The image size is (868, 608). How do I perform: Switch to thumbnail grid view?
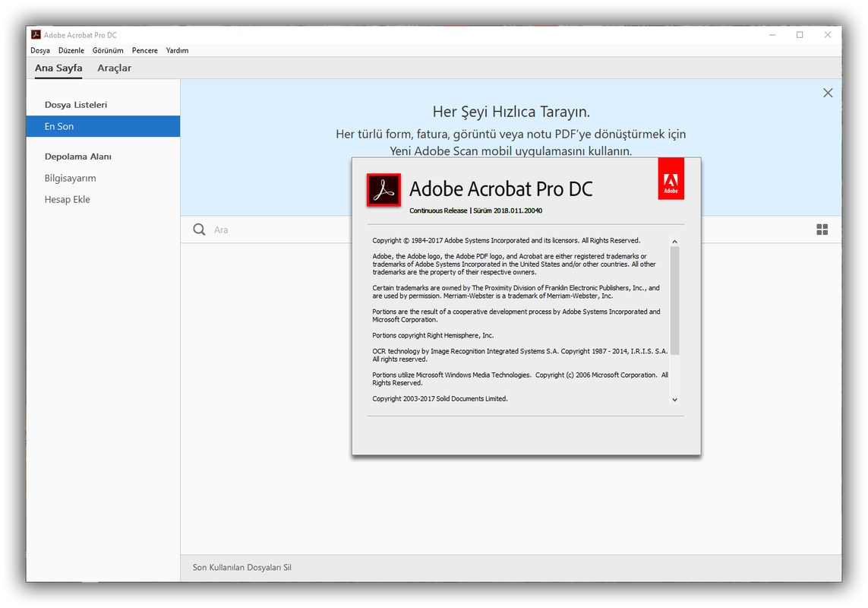point(822,230)
